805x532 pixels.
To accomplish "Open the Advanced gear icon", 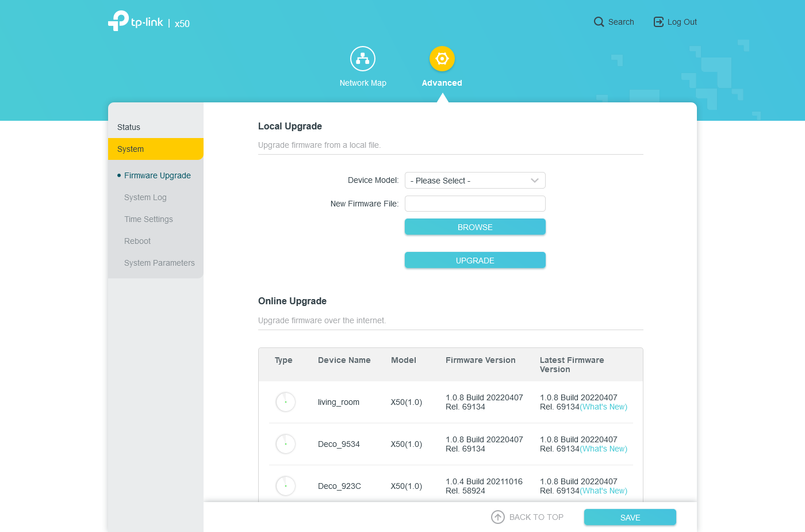I will coord(442,59).
